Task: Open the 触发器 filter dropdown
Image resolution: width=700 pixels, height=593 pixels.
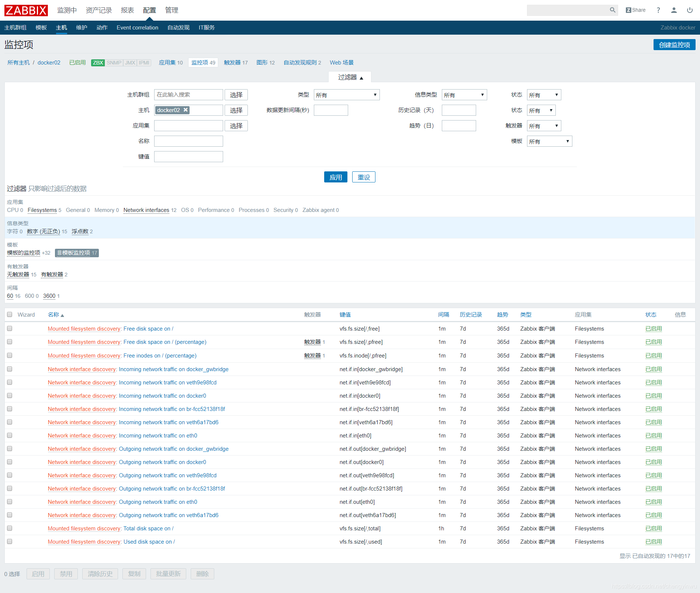Action: click(544, 126)
